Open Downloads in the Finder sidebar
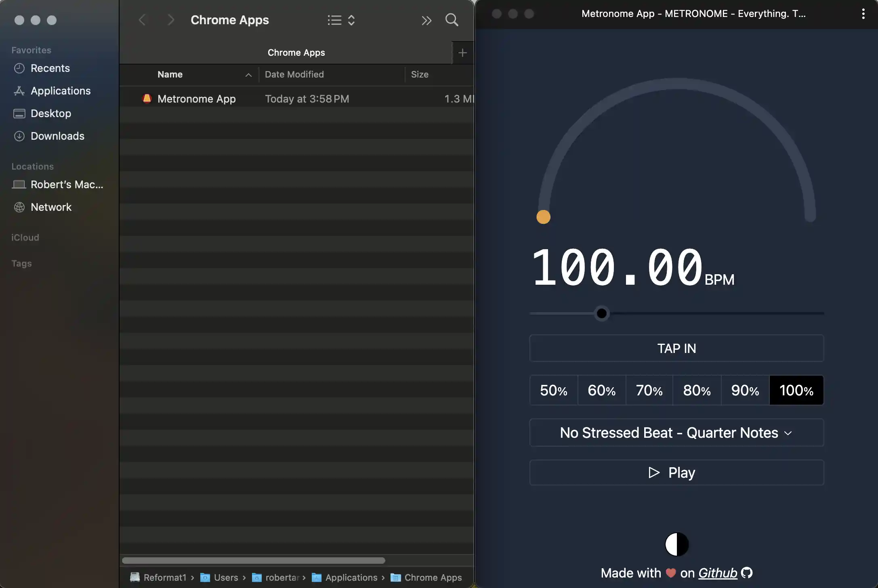Screen dimensions: 878x588 (x=57, y=136)
